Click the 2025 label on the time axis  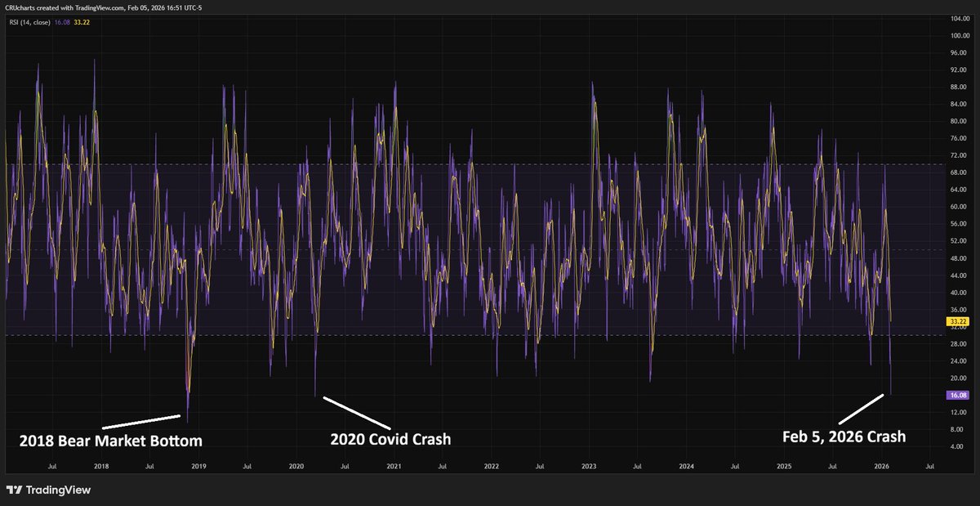point(784,467)
